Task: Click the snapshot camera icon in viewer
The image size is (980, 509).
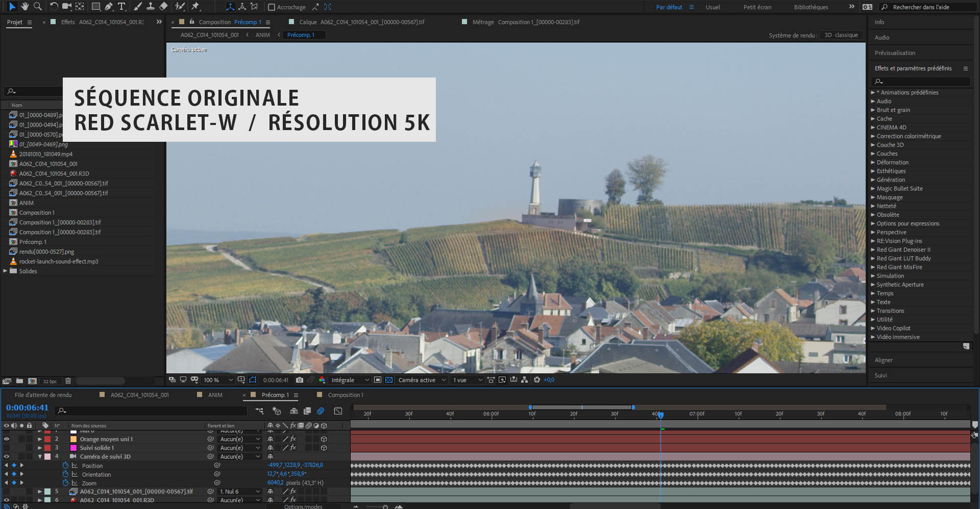Action: pyautogui.click(x=300, y=380)
